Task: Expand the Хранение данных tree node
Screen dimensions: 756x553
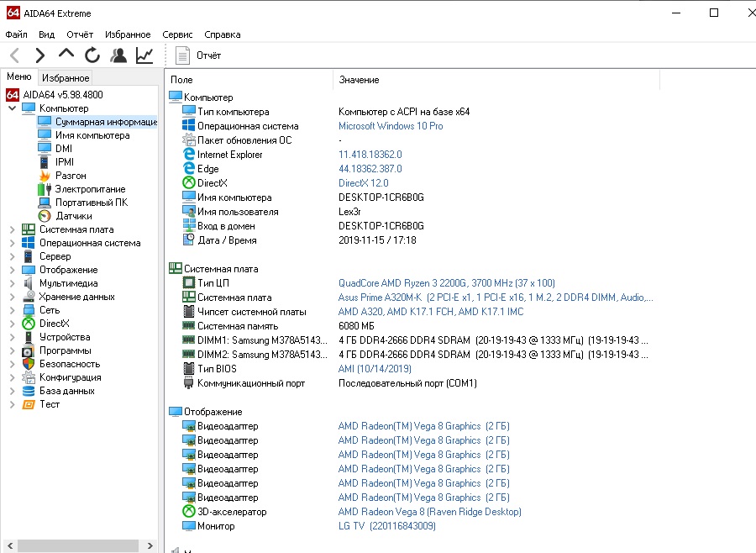Action: [12, 297]
